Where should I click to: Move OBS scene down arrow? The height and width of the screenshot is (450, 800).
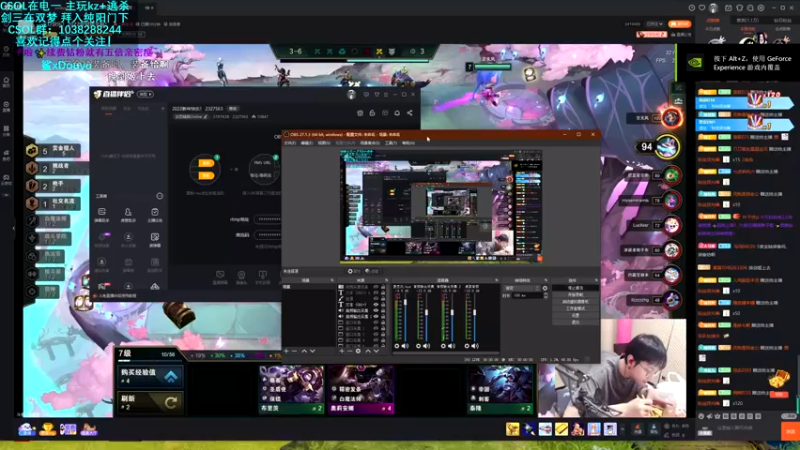[x=312, y=351]
